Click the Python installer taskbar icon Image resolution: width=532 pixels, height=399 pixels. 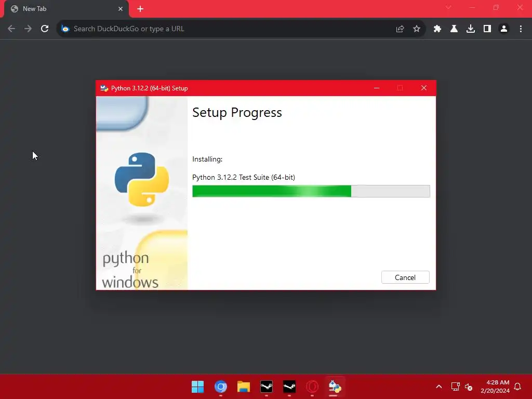click(x=335, y=387)
